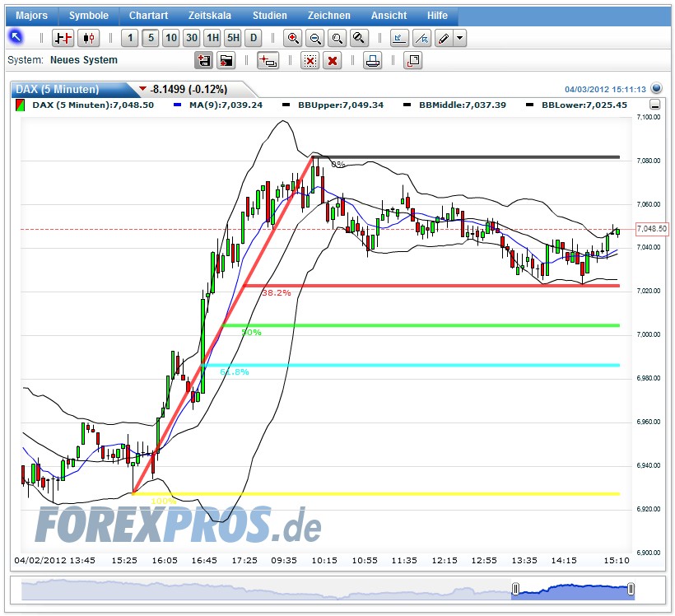Open the Zeichnen menu
675x616 pixels.
tap(329, 16)
